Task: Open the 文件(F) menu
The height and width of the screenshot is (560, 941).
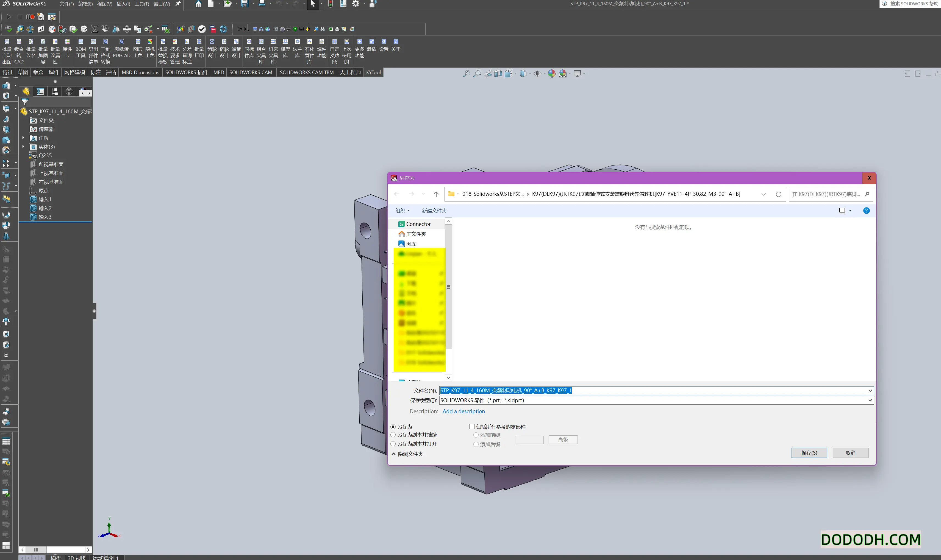Action: (66, 4)
